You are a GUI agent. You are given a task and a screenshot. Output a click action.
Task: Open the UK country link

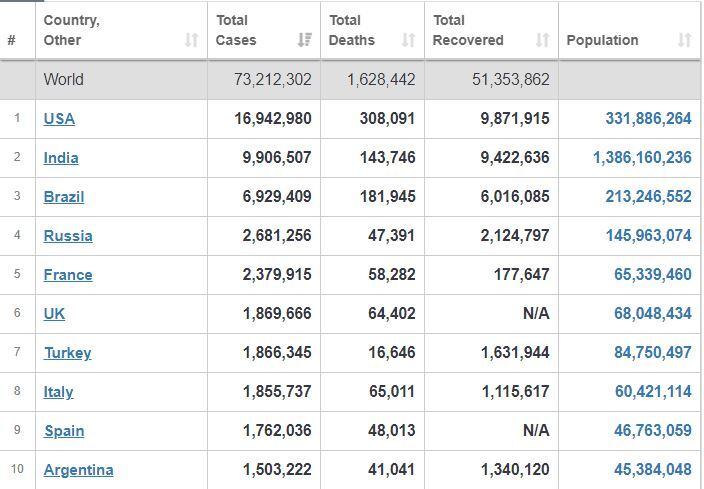pyautogui.click(x=54, y=313)
